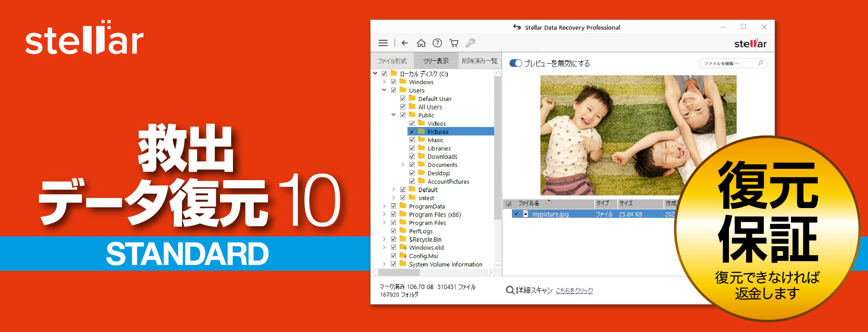The image size is (868, 332).
Task: Sort by the サイズ column header
Action: [x=626, y=204]
